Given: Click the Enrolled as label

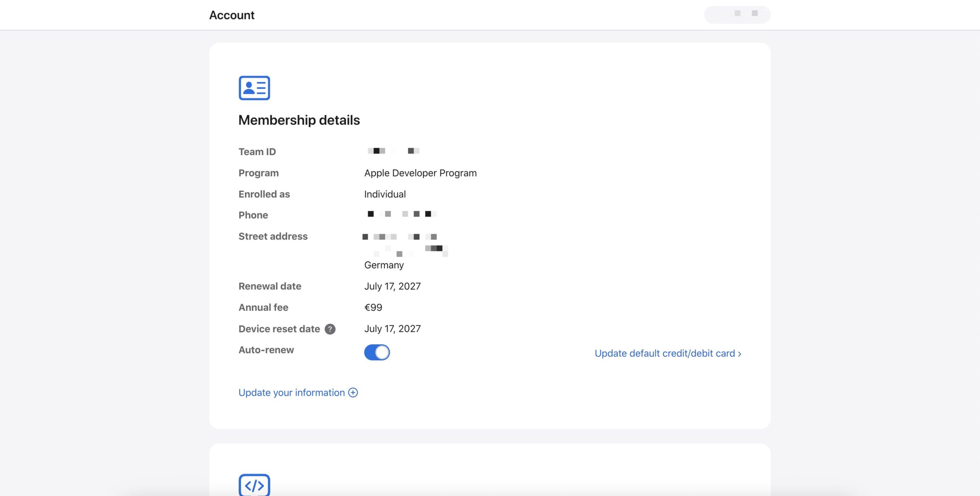Looking at the screenshot, I should point(264,194).
